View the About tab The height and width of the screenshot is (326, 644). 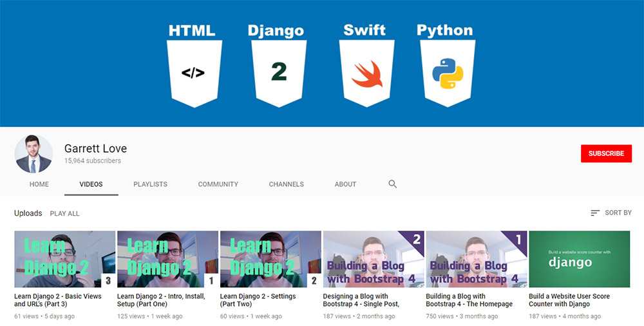345,184
